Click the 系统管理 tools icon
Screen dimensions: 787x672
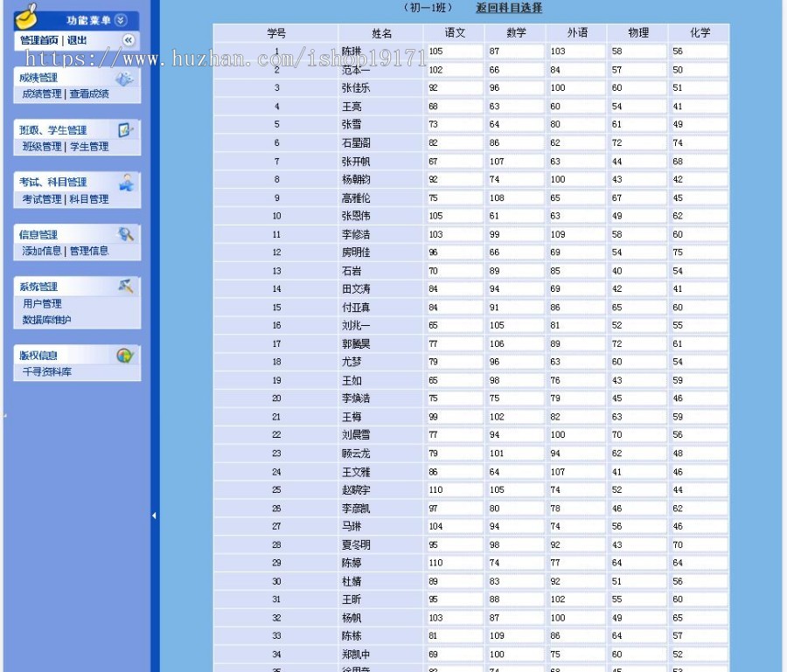point(125,287)
